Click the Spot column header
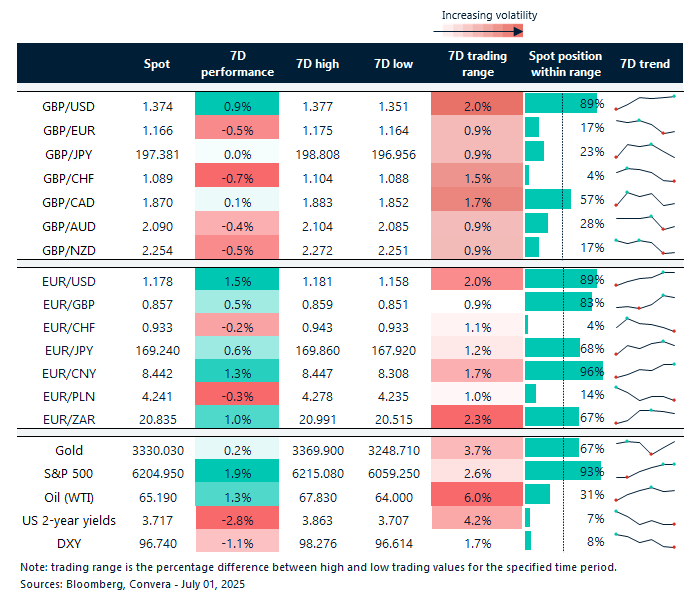This screenshot has width=694, height=591. tap(157, 65)
